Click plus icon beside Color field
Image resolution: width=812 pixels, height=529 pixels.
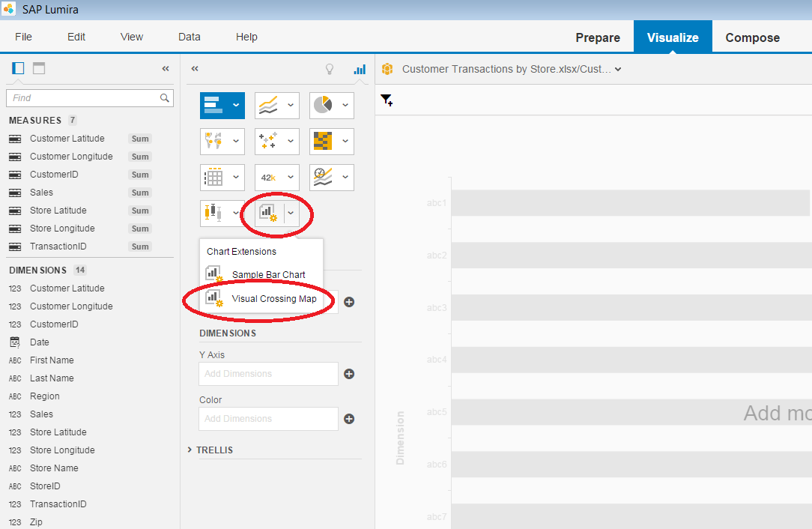coord(349,419)
